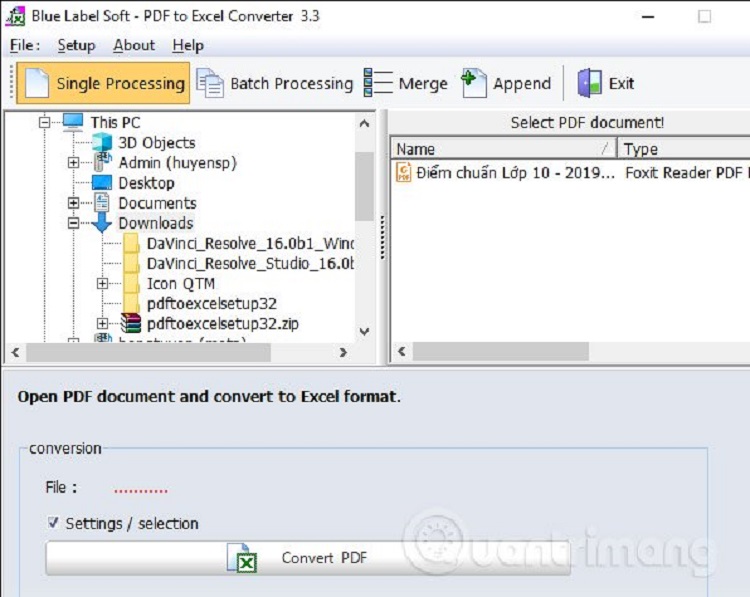Sort file list by Type column
Image resolution: width=750 pixels, height=597 pixels.
684,149
